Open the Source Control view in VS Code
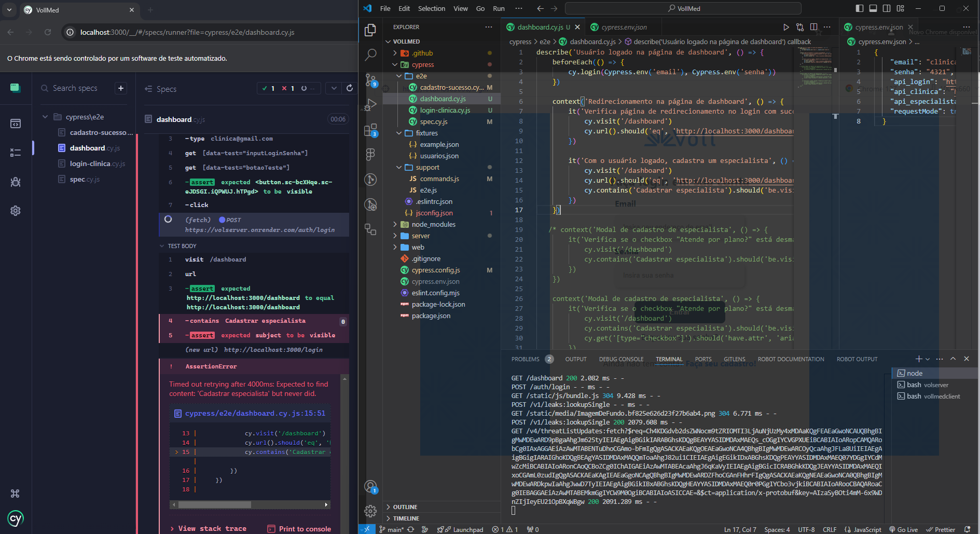 point(370,79)
